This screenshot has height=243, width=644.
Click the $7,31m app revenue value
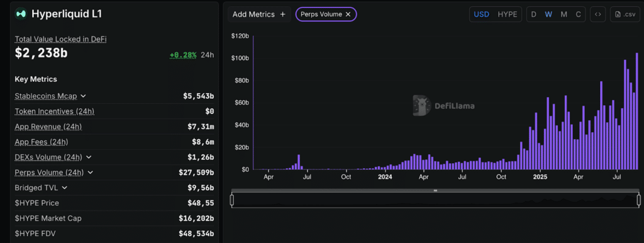[201, 127]
